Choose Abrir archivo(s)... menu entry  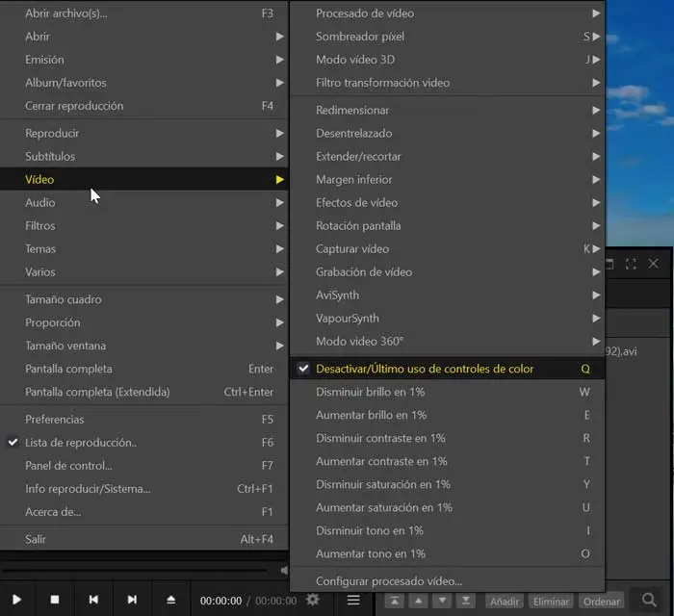(144, 13)
